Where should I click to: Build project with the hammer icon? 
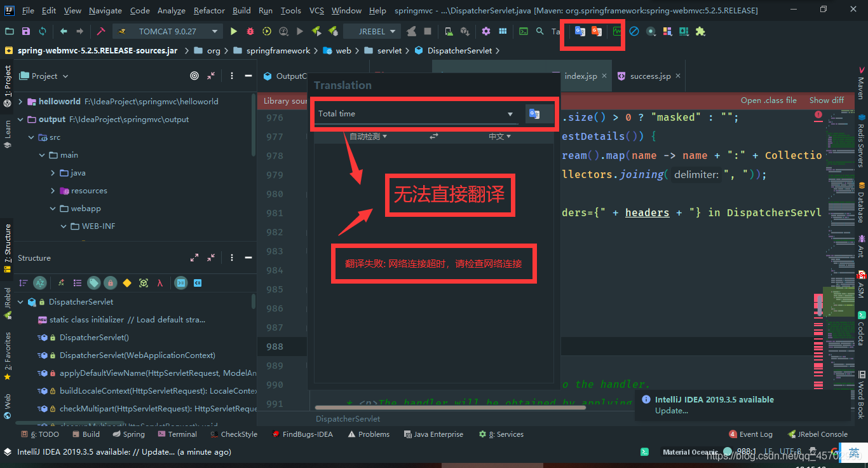pyautogui.click(x=101, y=31)
